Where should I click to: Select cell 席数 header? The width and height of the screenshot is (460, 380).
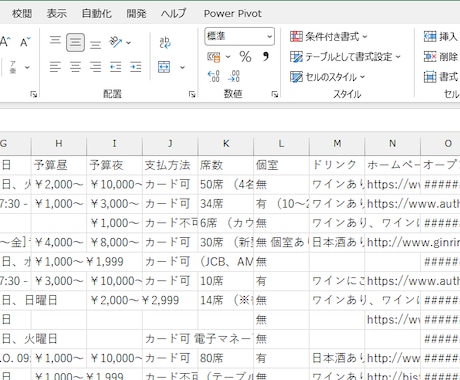[226, 165]
